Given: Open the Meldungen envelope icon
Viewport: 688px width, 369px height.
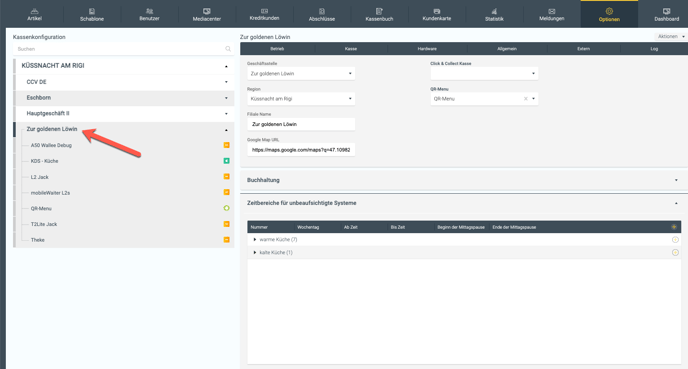Looking at the screenshot, I should coord(552,11).
